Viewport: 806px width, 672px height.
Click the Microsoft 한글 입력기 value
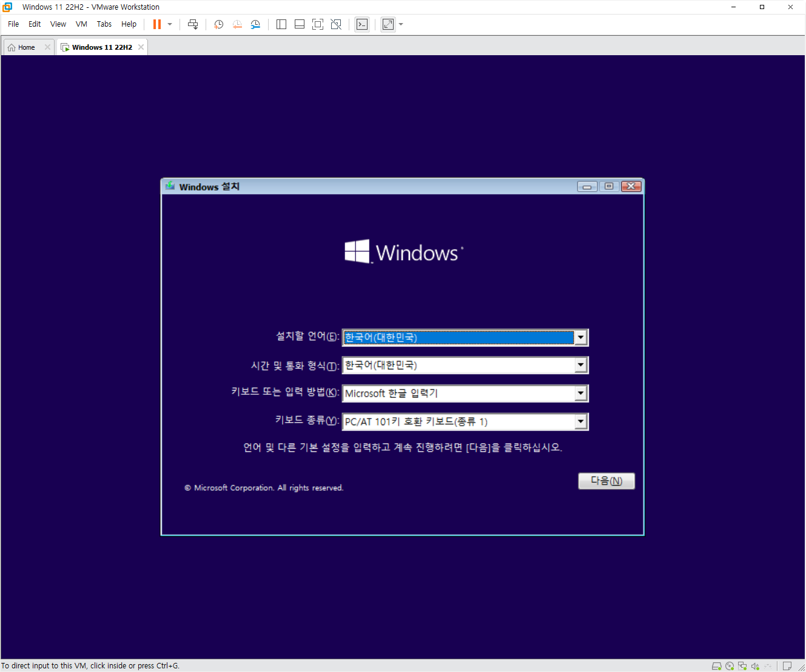tap(391, 393)
